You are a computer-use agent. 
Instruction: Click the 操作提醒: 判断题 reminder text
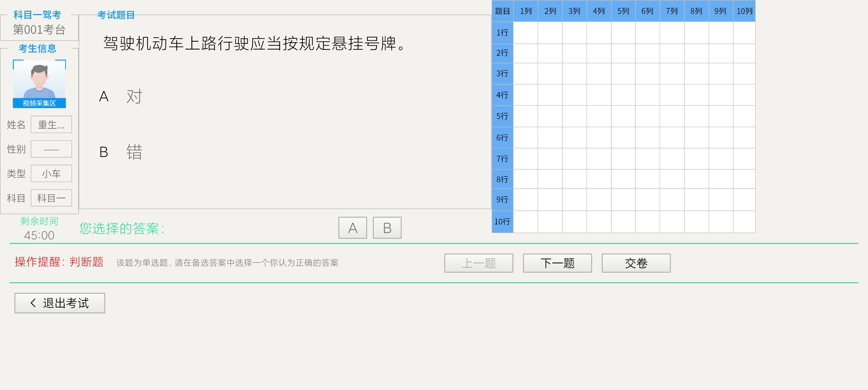click(59, 262)
